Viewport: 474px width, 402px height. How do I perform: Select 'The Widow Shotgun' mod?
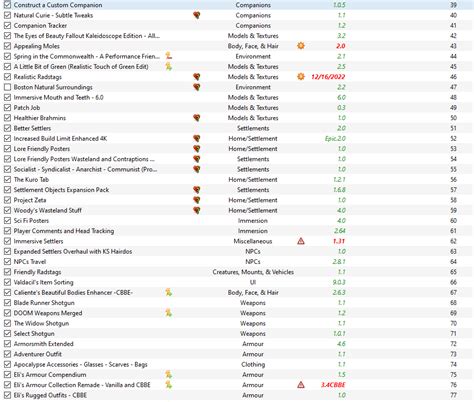click(x=41, y=323)
